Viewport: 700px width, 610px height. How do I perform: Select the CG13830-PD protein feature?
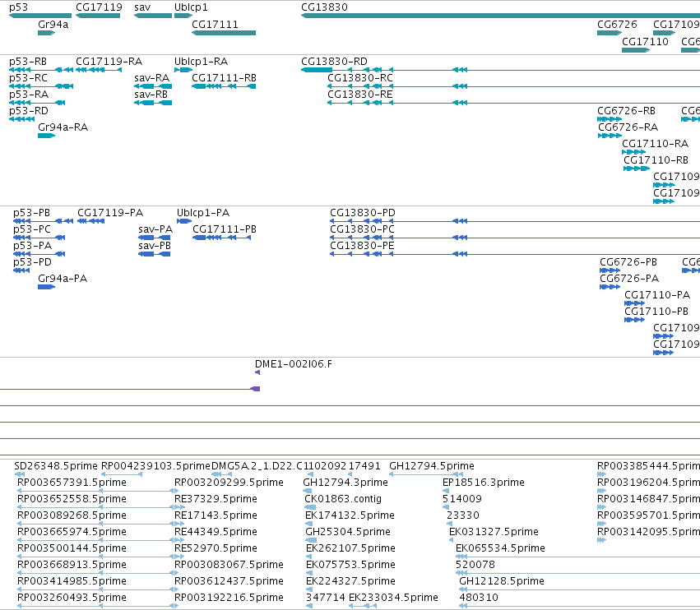(x=515, y=221)
